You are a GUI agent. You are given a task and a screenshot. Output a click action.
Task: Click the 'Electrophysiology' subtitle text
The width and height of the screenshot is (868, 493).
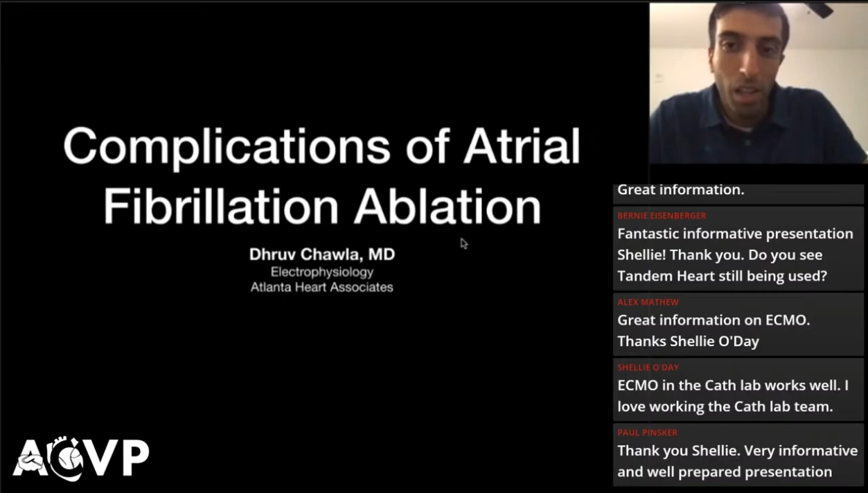click(322, 272)
